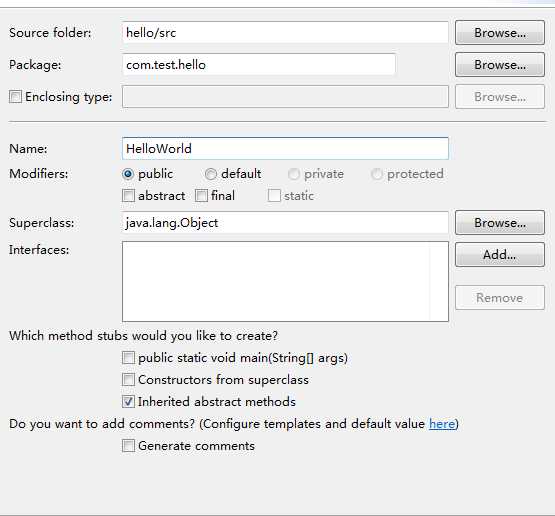Image resolution: width=555 pixels, height=516 pixels.
Task: Click Browse button for Source folder
Action: click(499, 33)
